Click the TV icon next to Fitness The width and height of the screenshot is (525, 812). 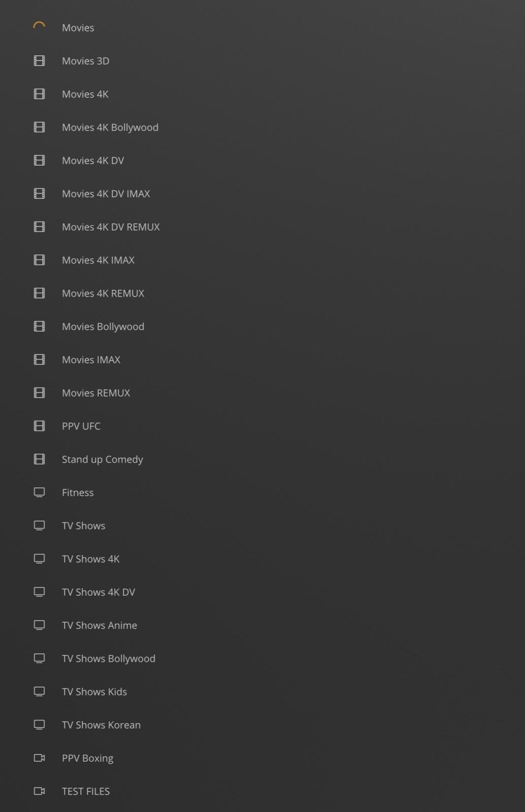point(39,493)
